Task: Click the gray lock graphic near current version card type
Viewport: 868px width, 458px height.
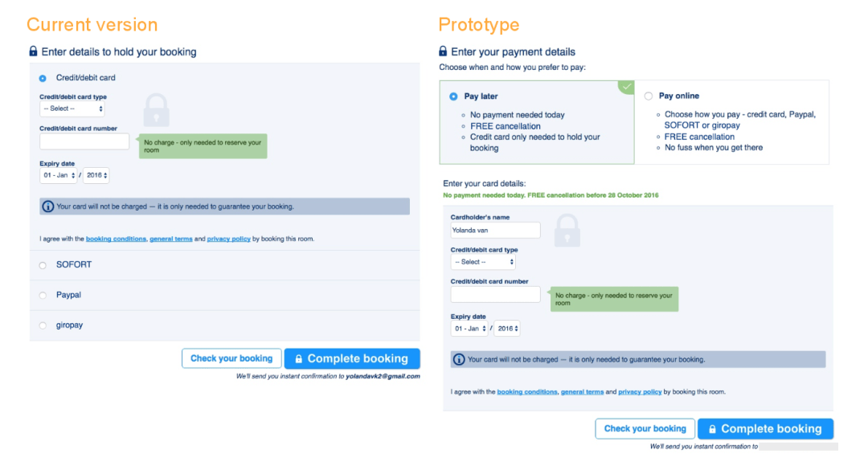Action: click(x=156, y=109)
